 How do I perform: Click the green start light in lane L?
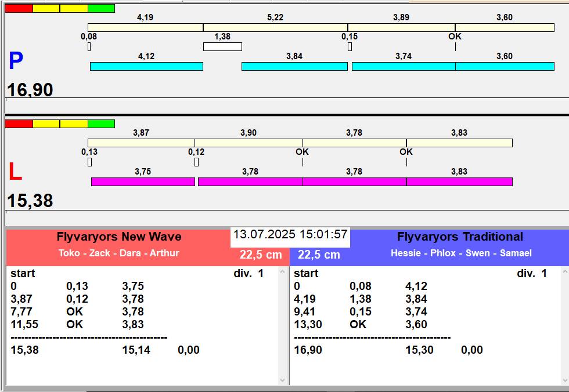pyautogui.click(x=101, y=124)
